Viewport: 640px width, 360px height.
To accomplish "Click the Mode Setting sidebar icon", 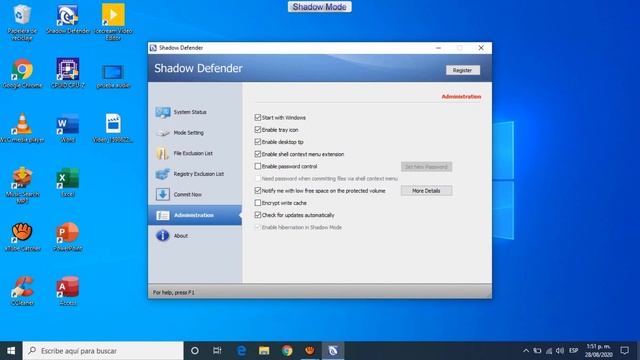I will click(162, 133).
